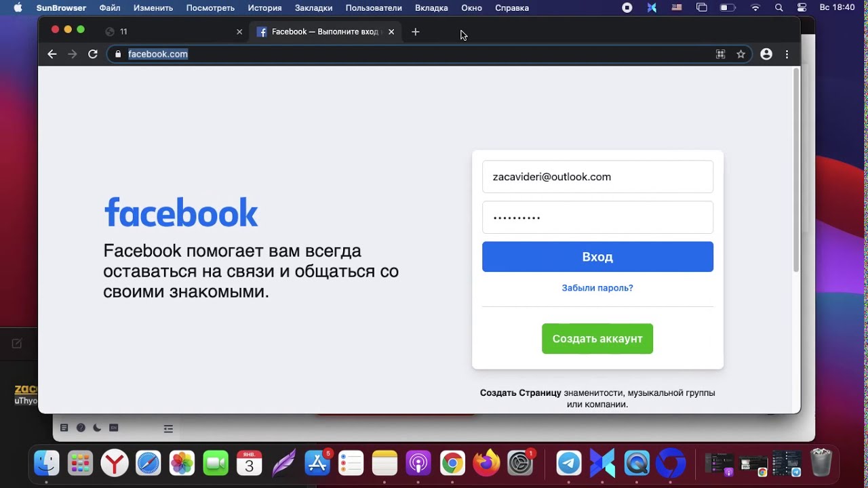Image resolution: width=868 pixels, height=488 pixels.
Task: Open the US flag input source menu
Action: 677,8
